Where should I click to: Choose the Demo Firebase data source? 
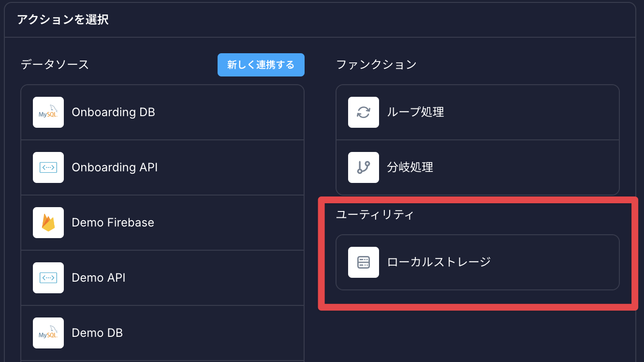[x=162, y=223]
